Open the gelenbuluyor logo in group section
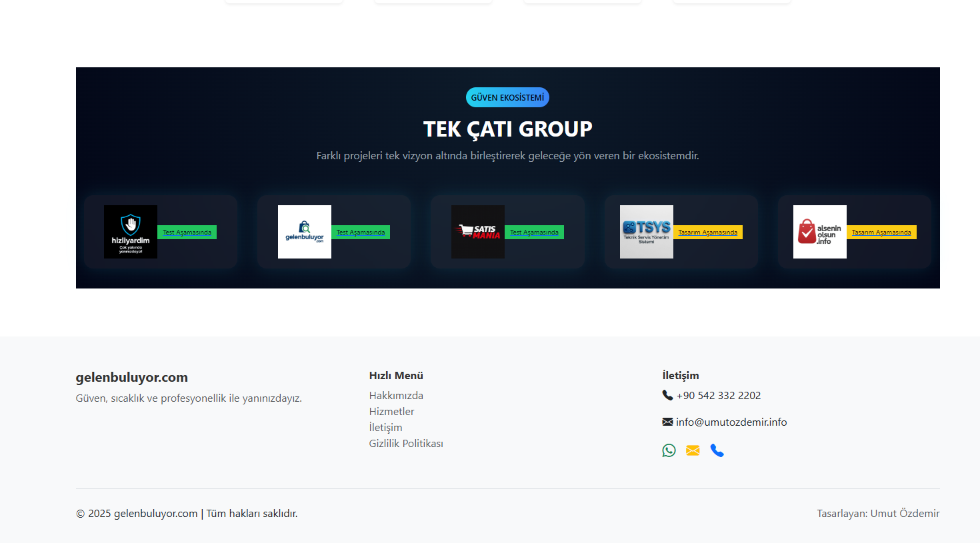This screenshot has width=980, height=543. (305, 232)
